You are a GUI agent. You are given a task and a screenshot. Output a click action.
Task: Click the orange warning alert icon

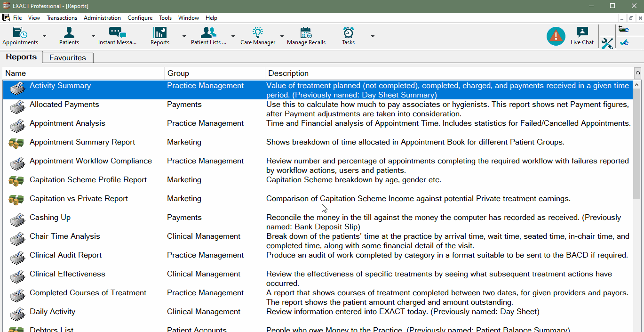point(556,36)
